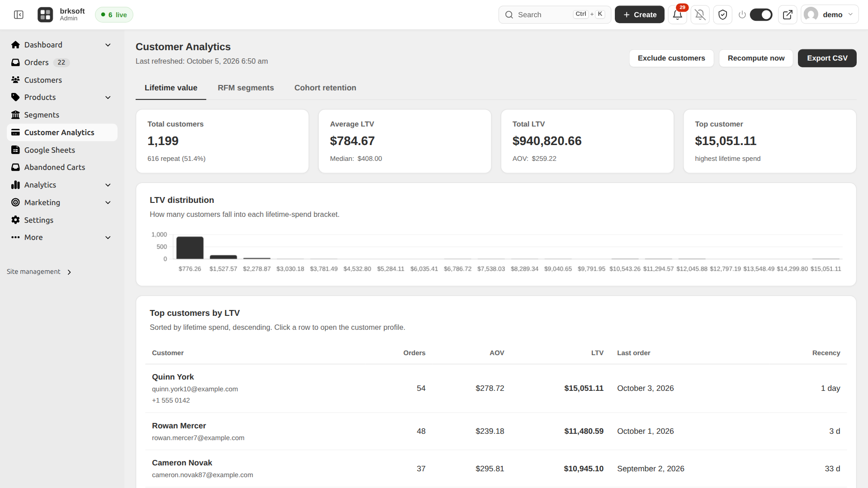Viewport: 868px width, 488px height.
Task: Expand the More menu chevron
Action: (x=108, y=237)
